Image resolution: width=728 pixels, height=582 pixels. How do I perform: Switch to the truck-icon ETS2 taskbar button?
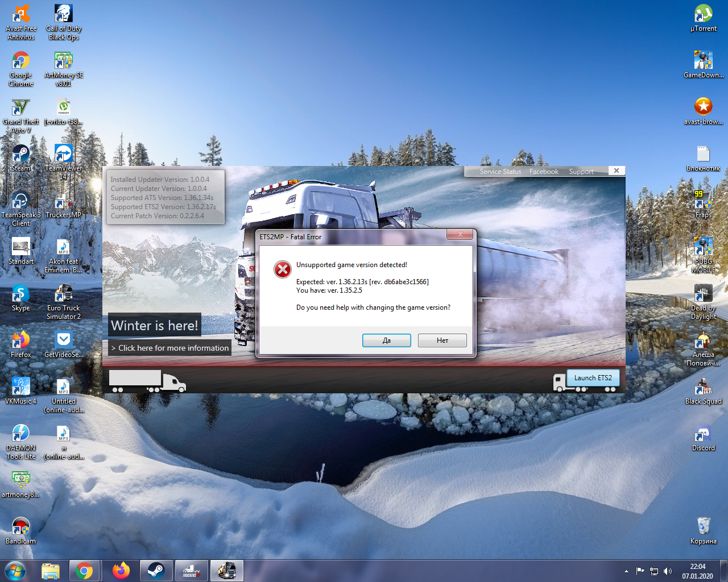(227, 571)
